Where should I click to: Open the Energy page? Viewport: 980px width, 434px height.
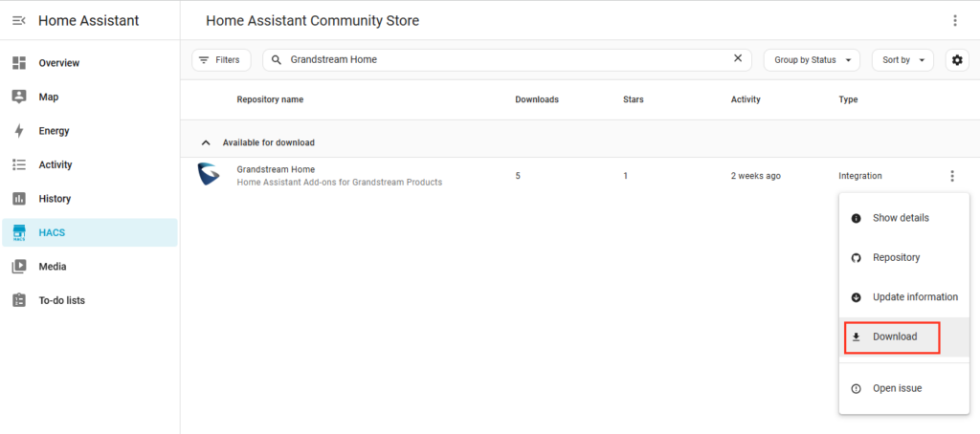(x=89, y=131)
